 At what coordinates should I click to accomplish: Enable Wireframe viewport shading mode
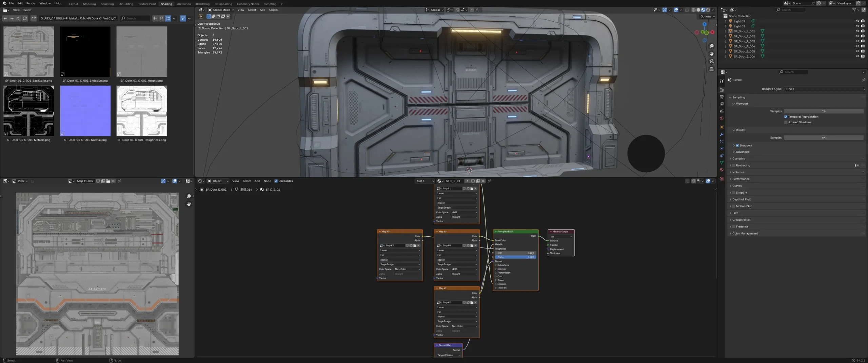(693, 10)
